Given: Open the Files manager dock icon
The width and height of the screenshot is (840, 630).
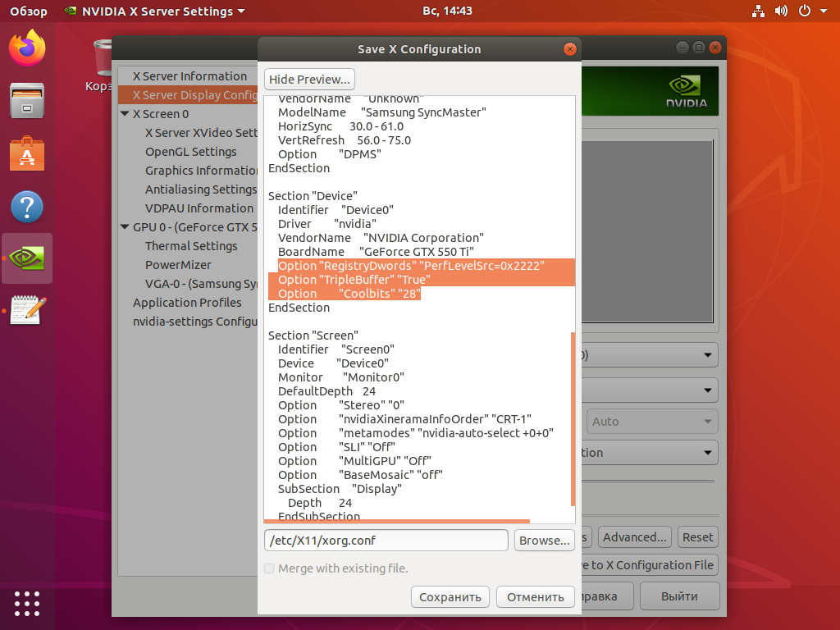Looking at the screenshot, I should [27, 100].
